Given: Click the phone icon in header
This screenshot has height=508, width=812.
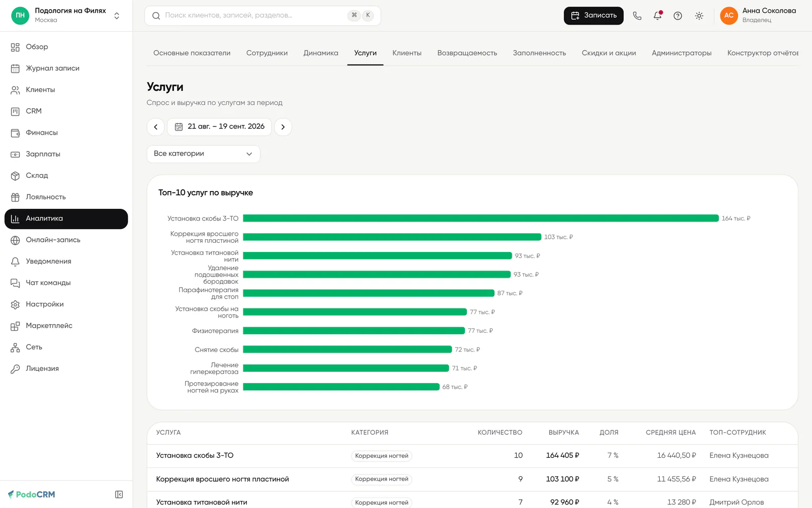Looking at the screenshot, I should click(637, 16).
